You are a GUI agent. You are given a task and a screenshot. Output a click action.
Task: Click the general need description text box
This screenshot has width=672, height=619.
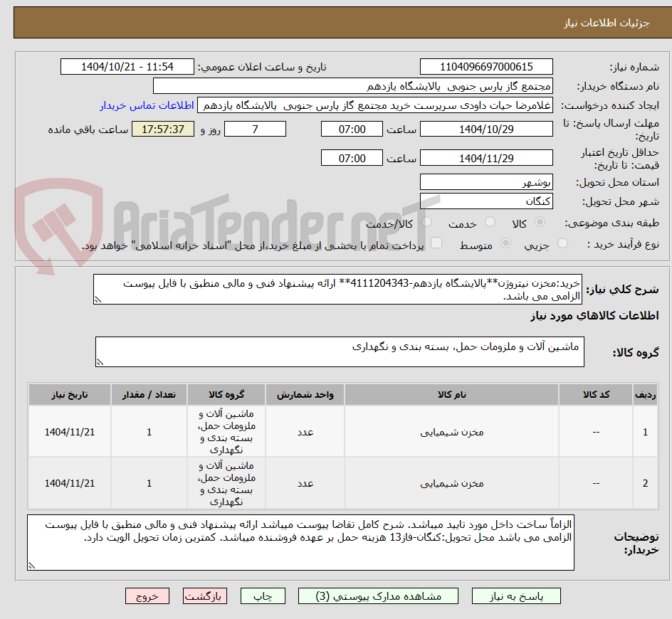point(337,290)
